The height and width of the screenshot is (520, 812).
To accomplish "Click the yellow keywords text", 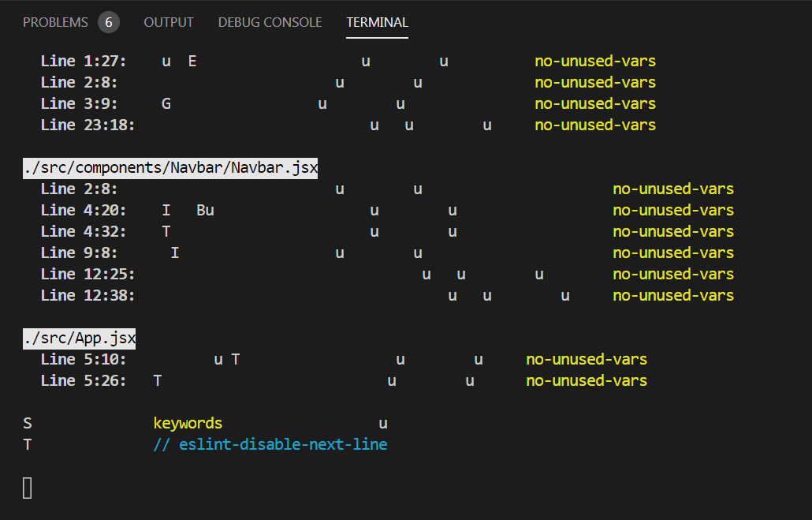I will (188, 423).
